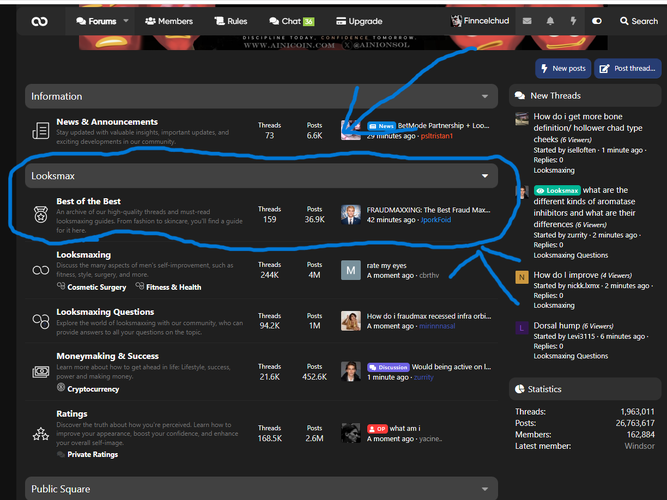Collapse the Looksmax category section
This screenshot has width=667, height=500.
click(485, 175)
